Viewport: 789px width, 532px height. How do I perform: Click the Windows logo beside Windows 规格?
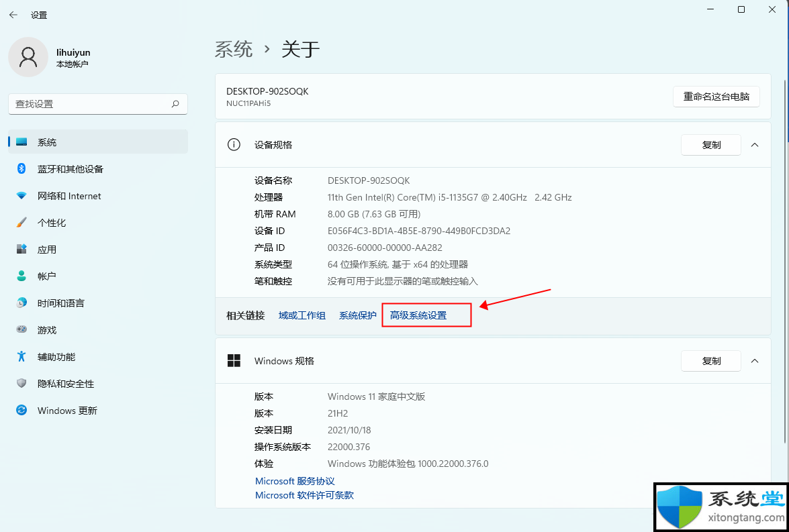[234, 360]
